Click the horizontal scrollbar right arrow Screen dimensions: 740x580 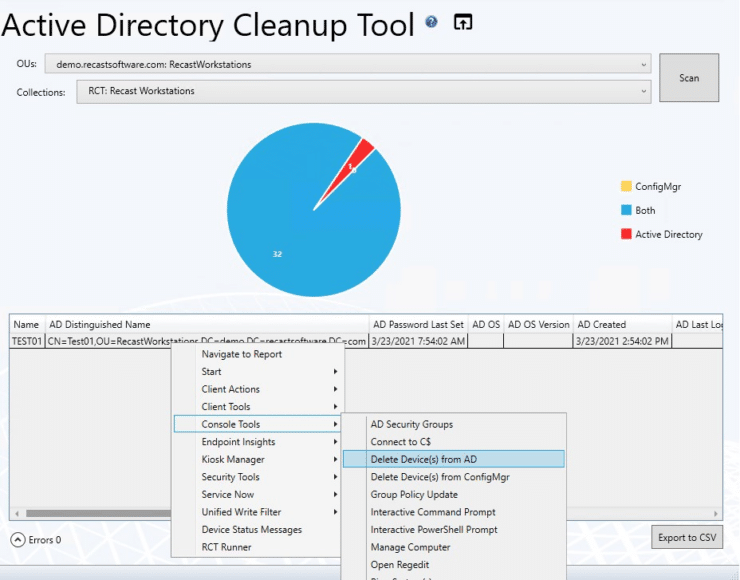[715, 513]
